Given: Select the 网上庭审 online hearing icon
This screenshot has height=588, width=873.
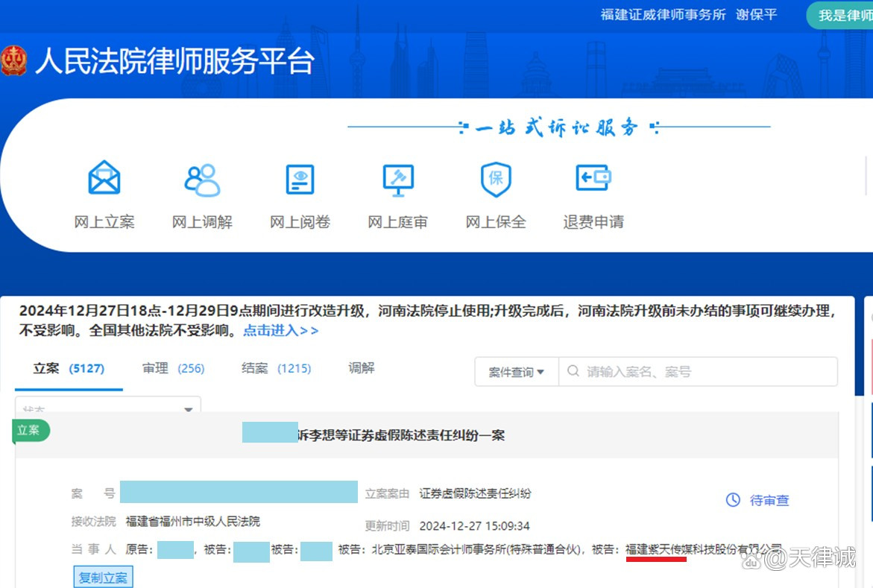Looking at the screenshot, I should pyautogui.click(x=397, y=180).
